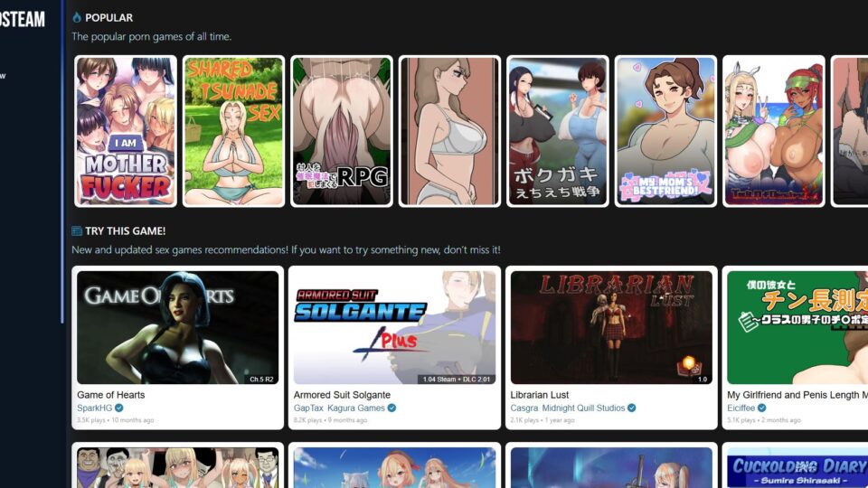Click the verified badge next to Kagura Games
868x488 pixels.
(x=392, y=408)
